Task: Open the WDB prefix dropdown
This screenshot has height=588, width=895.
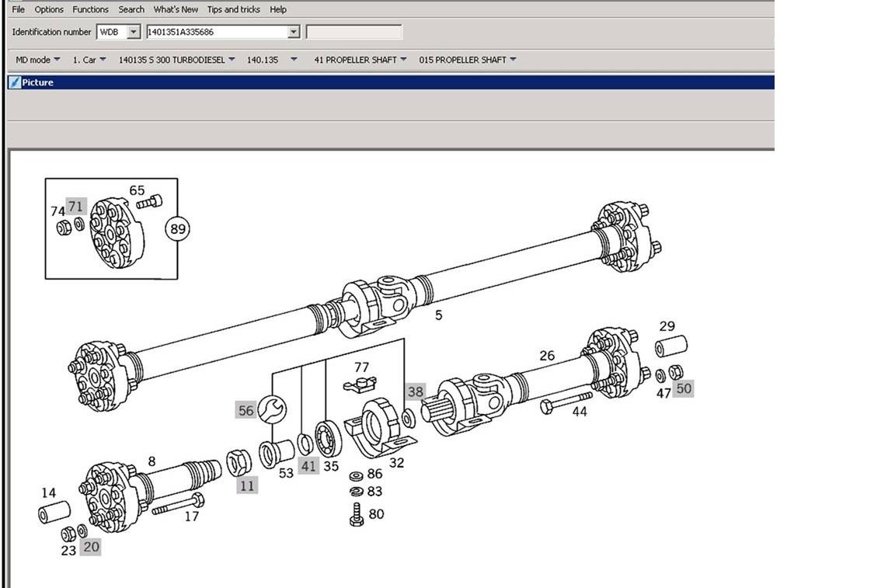Action: pos(133,32)
